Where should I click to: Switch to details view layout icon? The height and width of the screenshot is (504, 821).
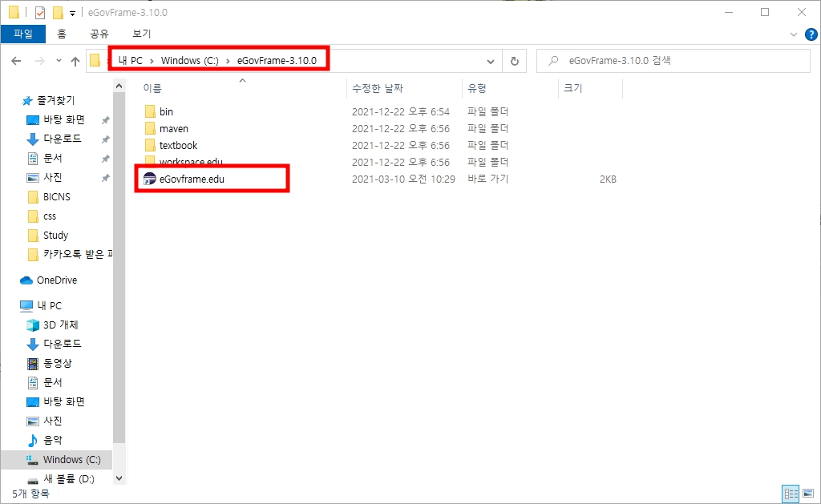click(791, 494)
